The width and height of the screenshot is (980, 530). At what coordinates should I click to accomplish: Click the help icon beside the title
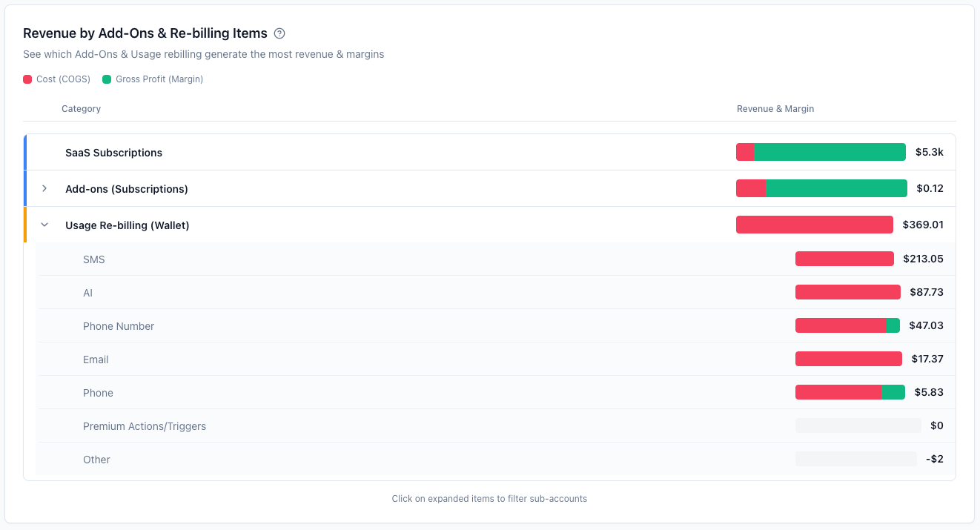tap(279, 33)
